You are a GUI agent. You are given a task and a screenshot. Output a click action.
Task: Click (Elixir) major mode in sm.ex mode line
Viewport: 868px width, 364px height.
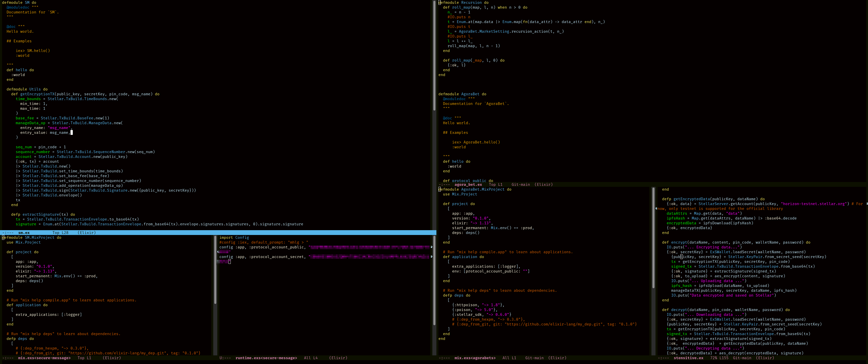87,233
